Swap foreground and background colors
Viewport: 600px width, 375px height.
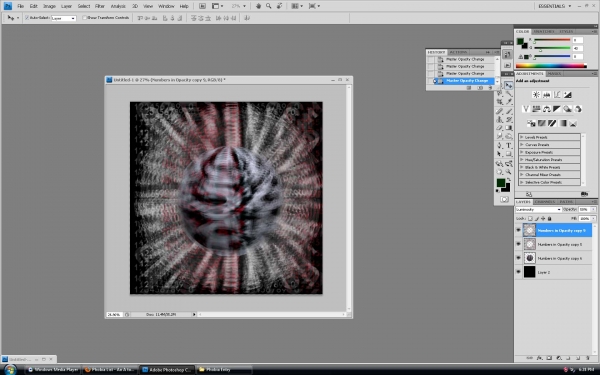509,179
